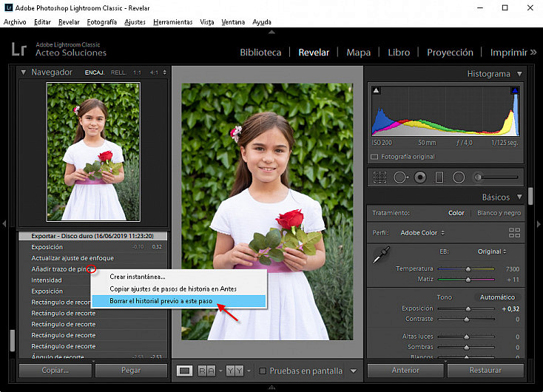Show more modules double arrow
This screenshot has width=543, height=392.
[533, 53]
